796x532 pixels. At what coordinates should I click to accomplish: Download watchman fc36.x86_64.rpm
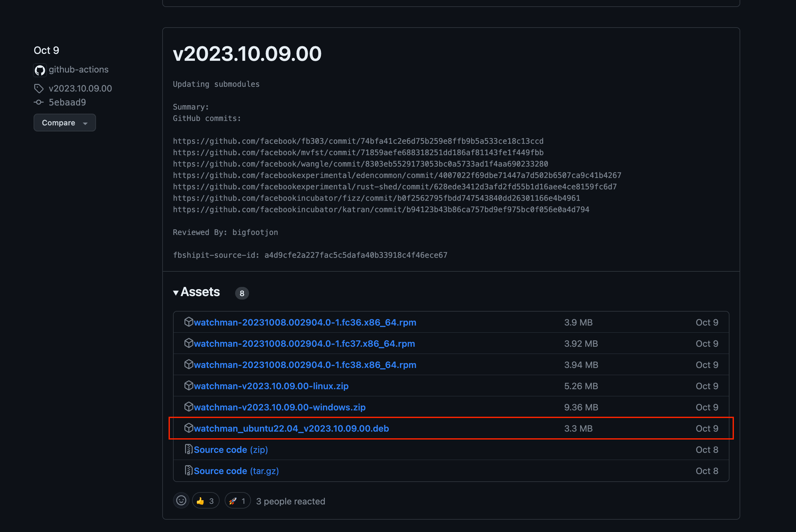[305, 322]
